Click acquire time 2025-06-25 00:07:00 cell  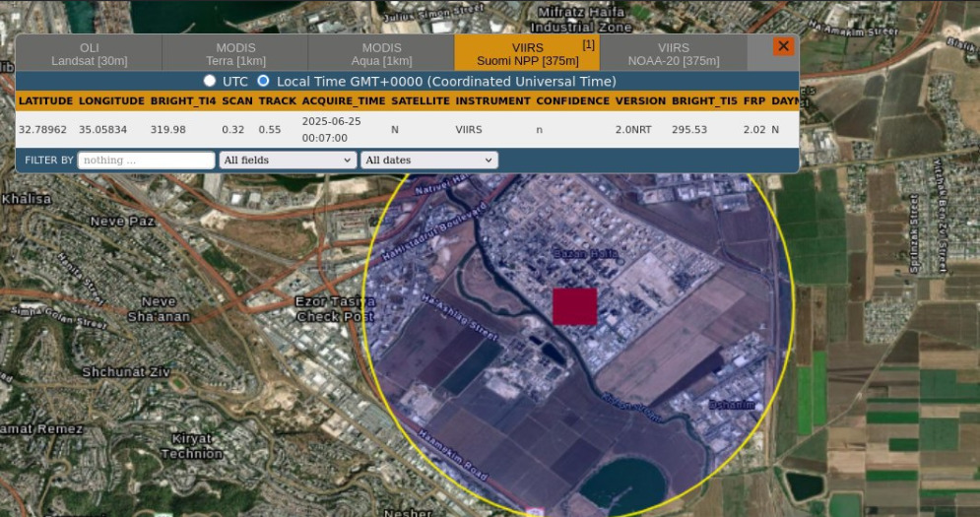pyautogui.click(x=331, y=129)
